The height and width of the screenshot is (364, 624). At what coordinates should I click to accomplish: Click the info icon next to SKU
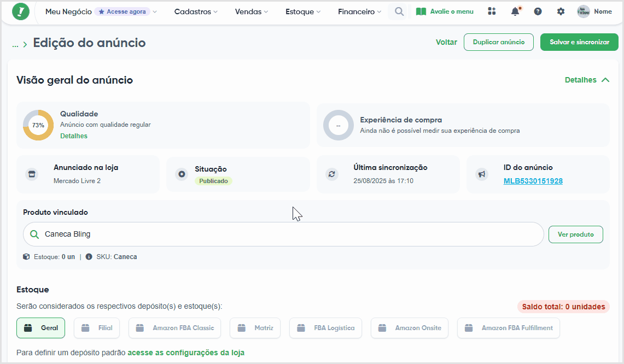tap(89, 256)
